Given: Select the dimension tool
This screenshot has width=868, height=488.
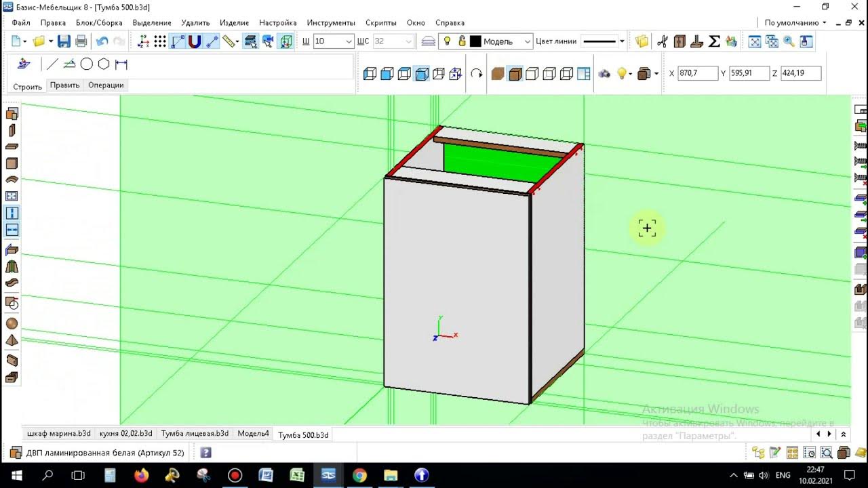Looking at the screenshot, I should [121, 64].
